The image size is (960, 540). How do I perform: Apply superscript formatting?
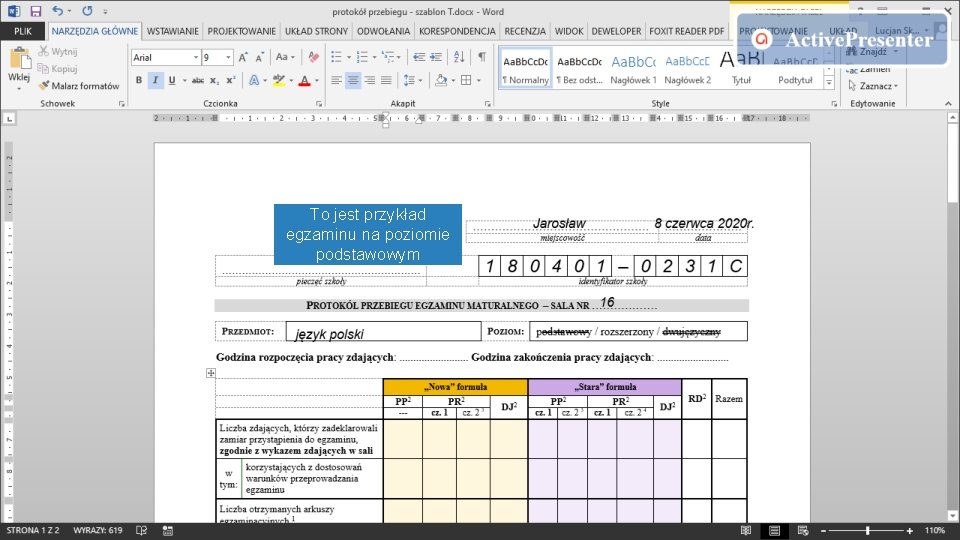coord(231,80)
